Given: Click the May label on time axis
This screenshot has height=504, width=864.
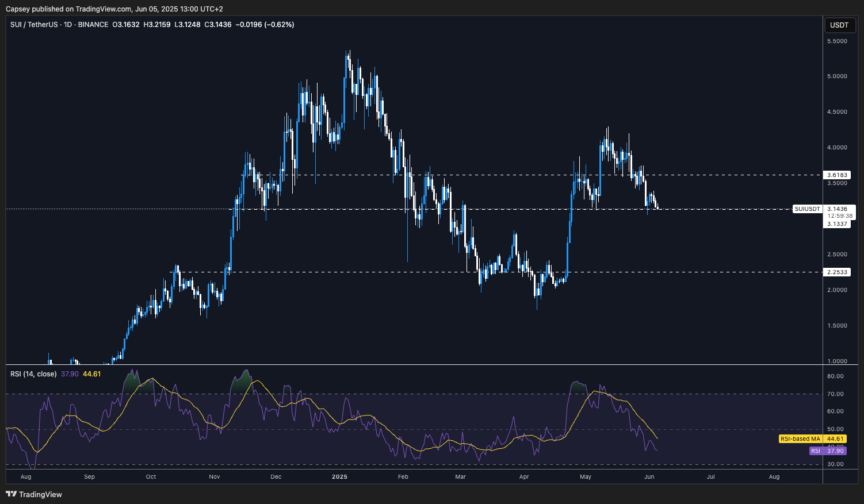Looking at the screenshot, I should (586, 476).
